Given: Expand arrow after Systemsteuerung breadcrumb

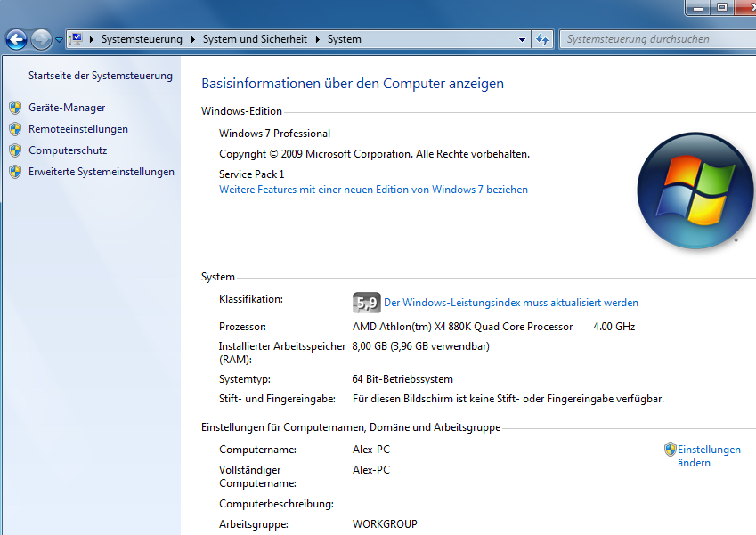Looking at the screenshot, I should pyautogui.click(x=193, y=39).
